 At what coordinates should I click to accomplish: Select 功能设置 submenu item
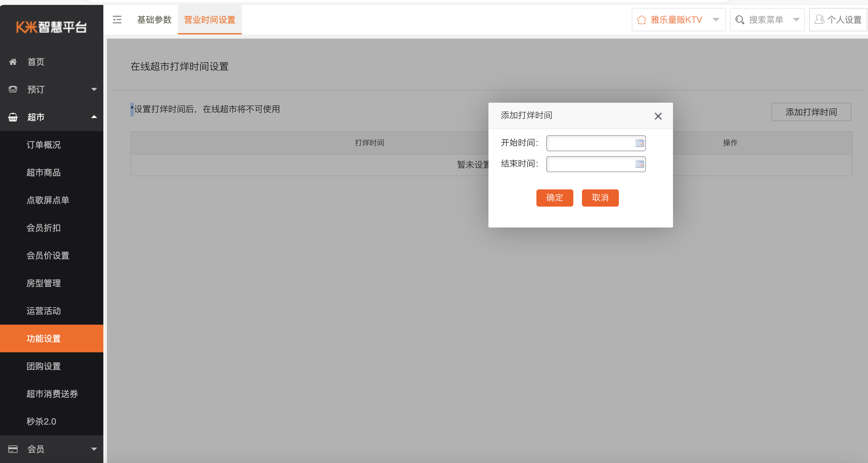click(x=52, y=338)
